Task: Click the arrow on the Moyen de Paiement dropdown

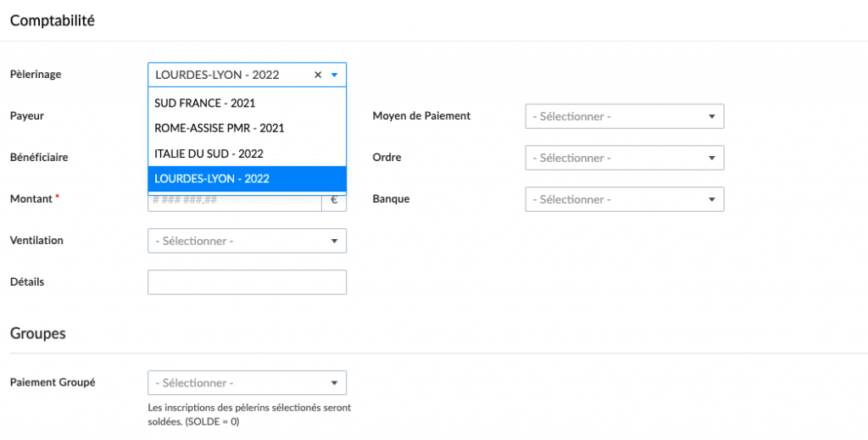Action: 711,116
